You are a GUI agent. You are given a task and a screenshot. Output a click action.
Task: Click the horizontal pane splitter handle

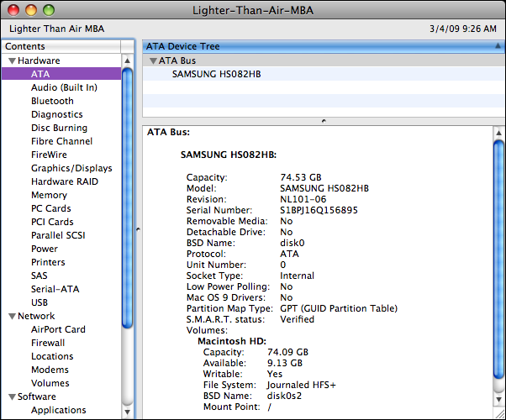[324, 121]
